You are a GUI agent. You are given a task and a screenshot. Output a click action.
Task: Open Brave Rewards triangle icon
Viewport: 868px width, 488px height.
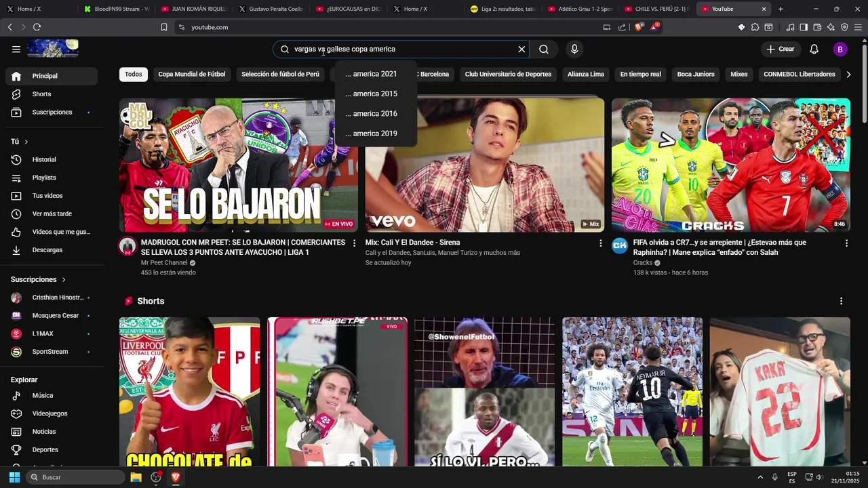coord(654,27)
